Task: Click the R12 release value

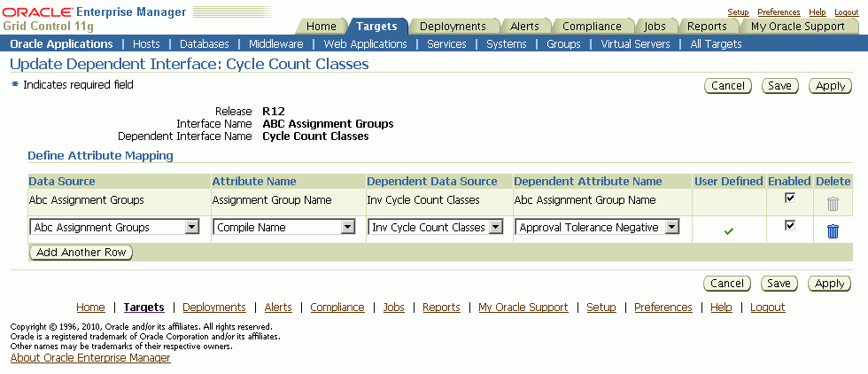Action: tap(274, 112)
